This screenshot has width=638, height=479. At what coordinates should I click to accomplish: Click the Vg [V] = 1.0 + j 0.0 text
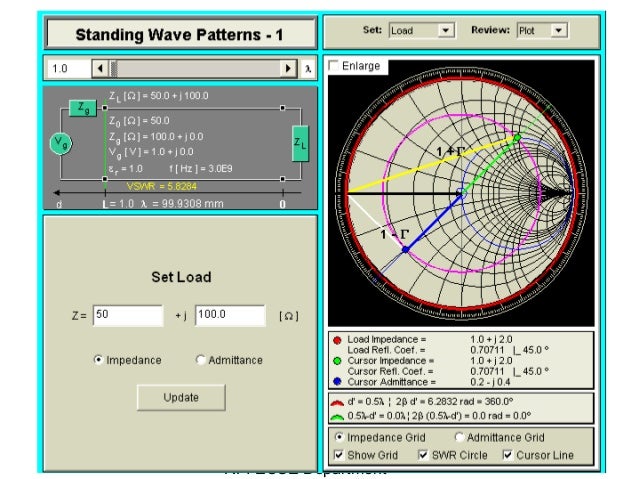coord(151,152)
